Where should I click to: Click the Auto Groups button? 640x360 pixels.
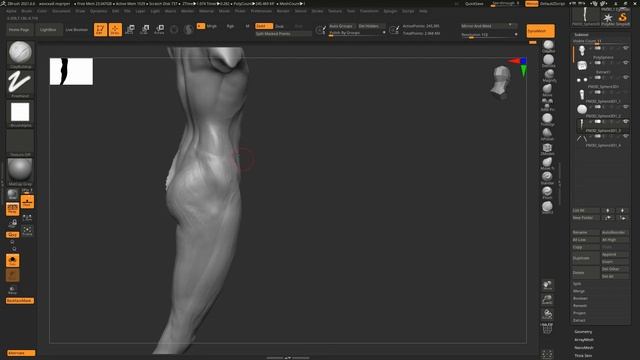pyautogui.click(x=341, y=26)
